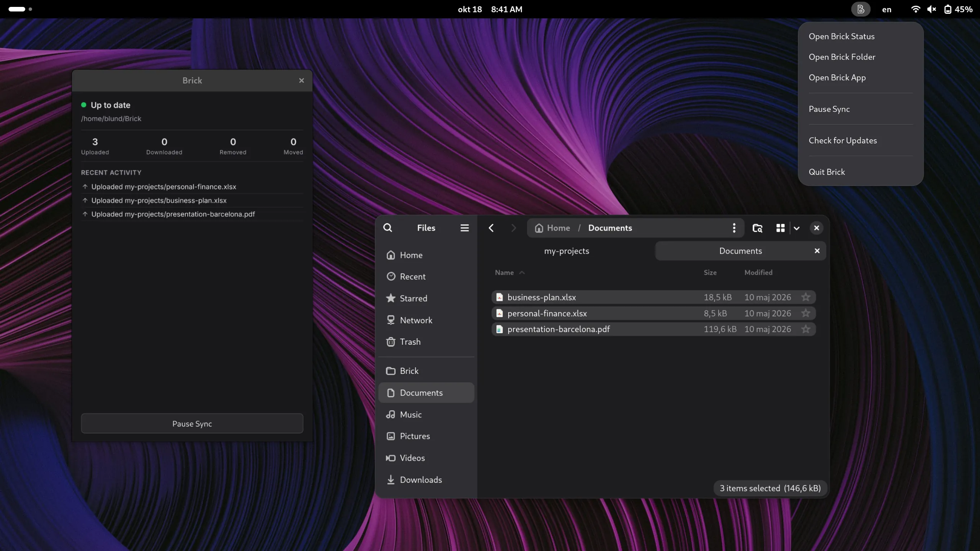Open Brick folder in Files sidebar
Image resolution: width=980 pixels, height=551 pixels.
426,371
